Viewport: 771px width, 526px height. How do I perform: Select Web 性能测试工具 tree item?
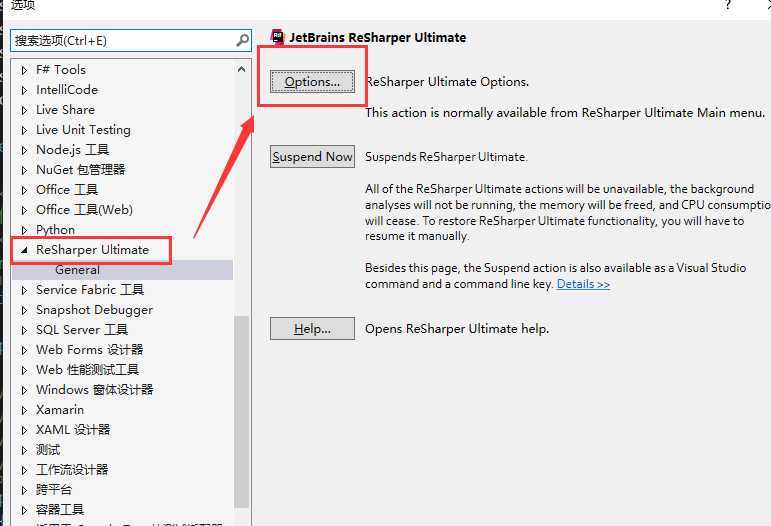coord(88,370)
